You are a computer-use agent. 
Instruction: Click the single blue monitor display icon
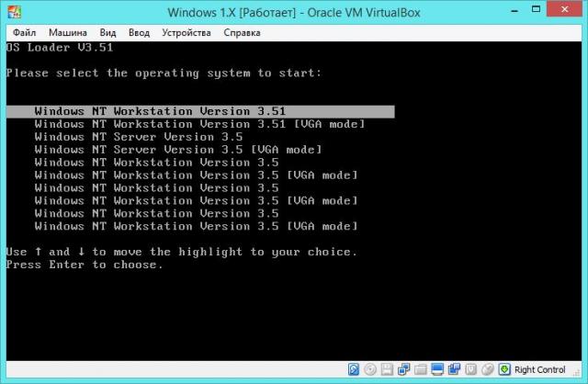click(437, 369)
